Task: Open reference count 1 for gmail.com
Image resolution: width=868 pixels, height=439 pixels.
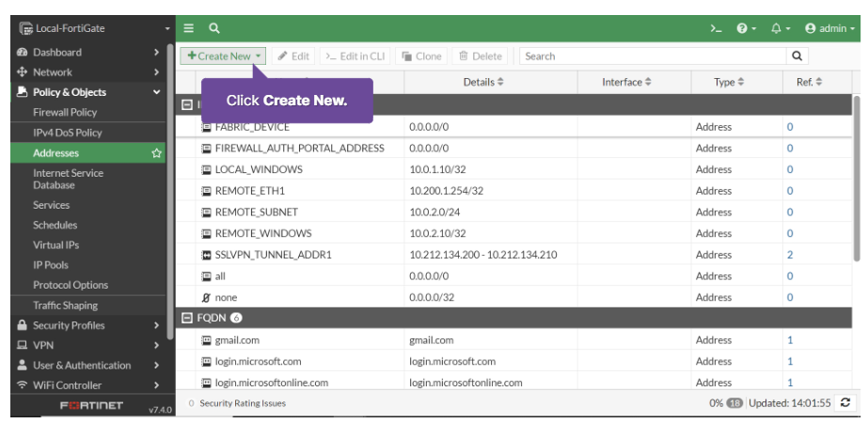Action: point(790,340)
